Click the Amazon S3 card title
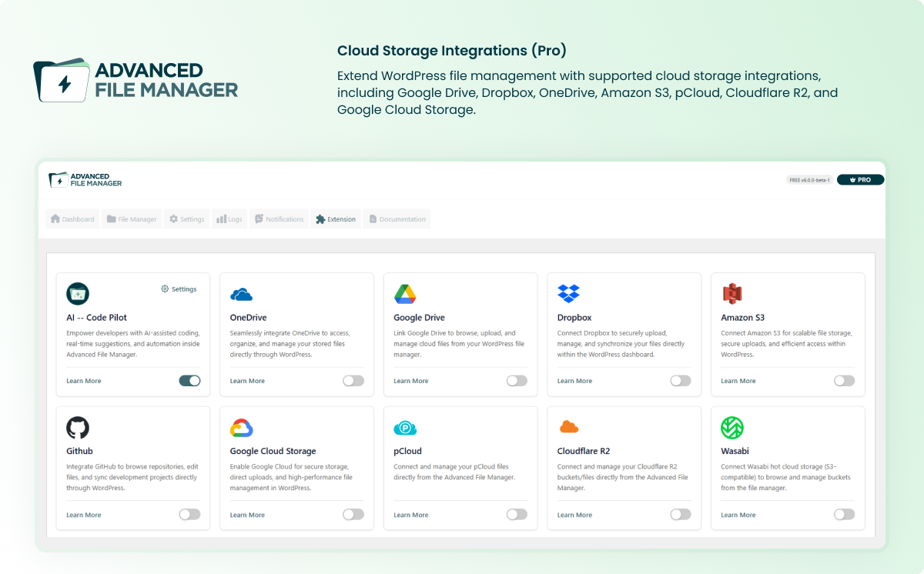 pyautogui.click(x=742, y=317)
